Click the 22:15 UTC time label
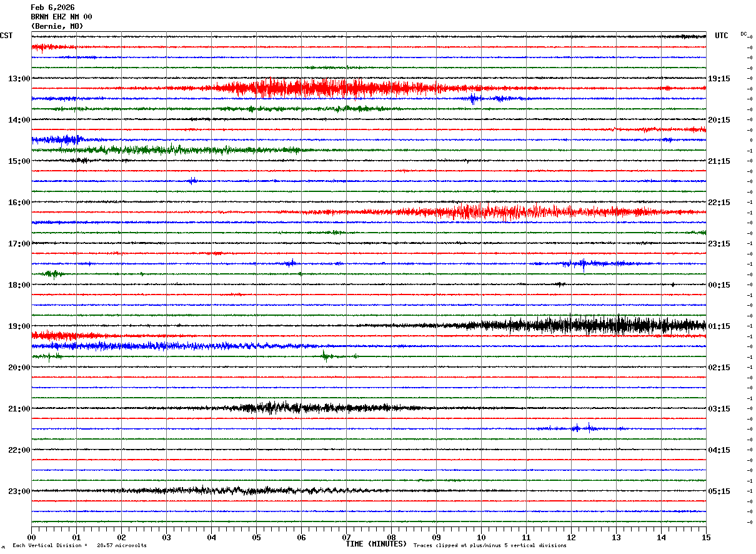This screenshot has width=756, height=554. [x=719, y=203]
